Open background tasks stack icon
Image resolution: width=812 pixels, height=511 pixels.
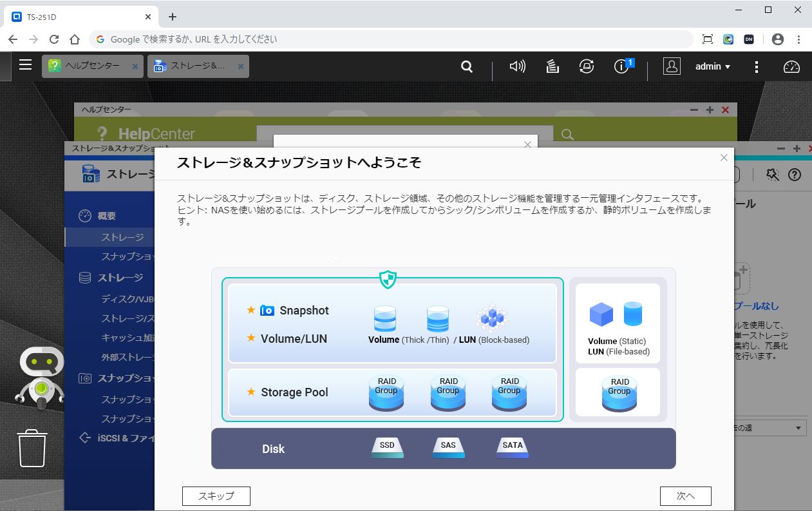[552, 66]
